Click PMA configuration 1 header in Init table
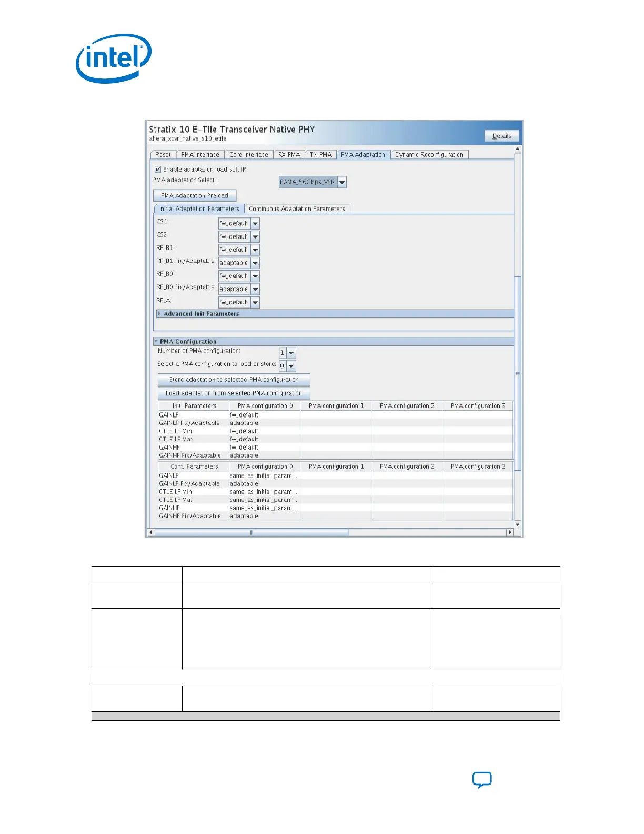 tap(336, 406)
